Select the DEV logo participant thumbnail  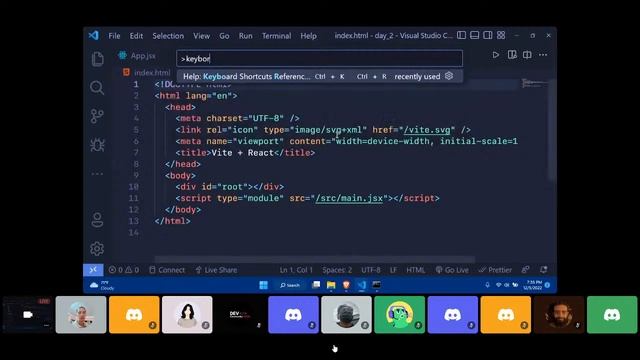tap(240, 315)
